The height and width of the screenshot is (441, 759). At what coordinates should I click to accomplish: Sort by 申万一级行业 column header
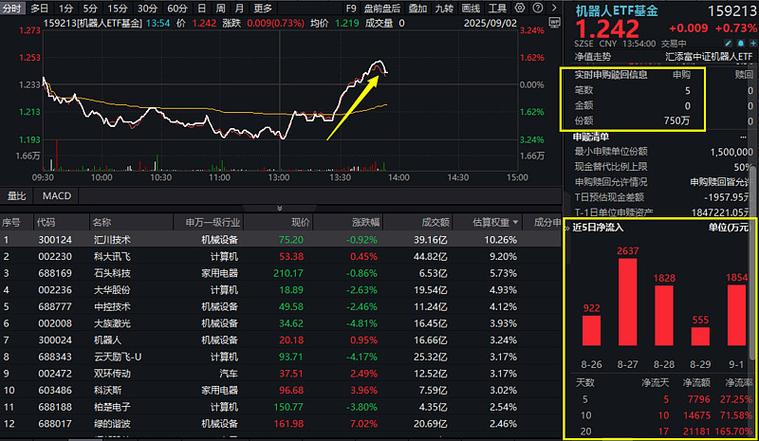[x=213, y=222]
